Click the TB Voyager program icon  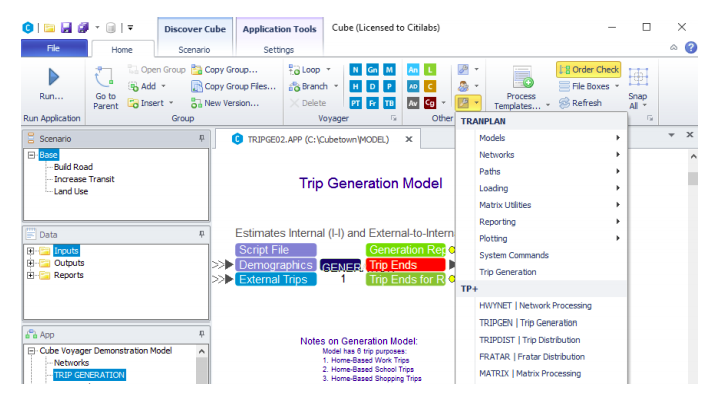point(389,102)
